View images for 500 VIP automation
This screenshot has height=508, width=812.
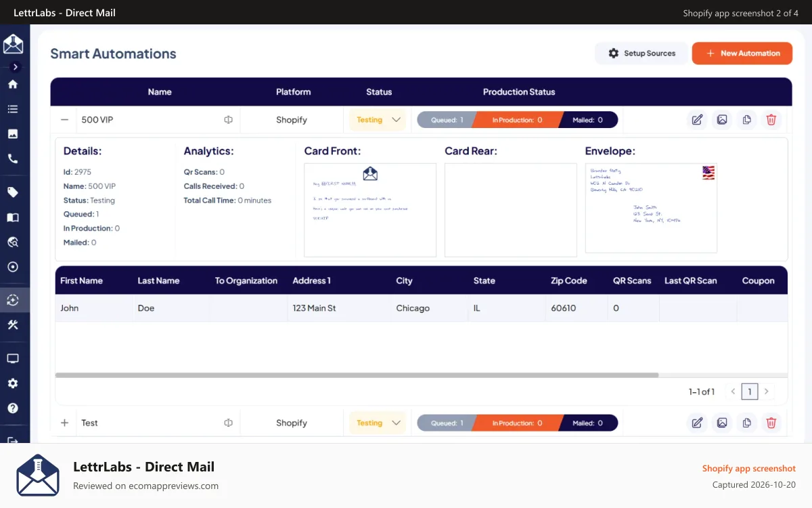tap(722, 120)
